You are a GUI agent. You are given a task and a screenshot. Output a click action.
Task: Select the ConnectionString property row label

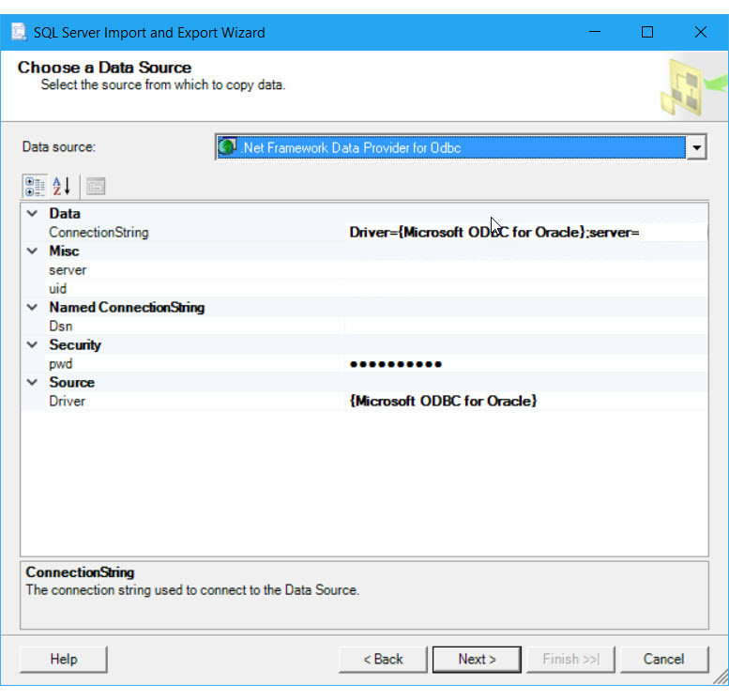tap(99, 232)
